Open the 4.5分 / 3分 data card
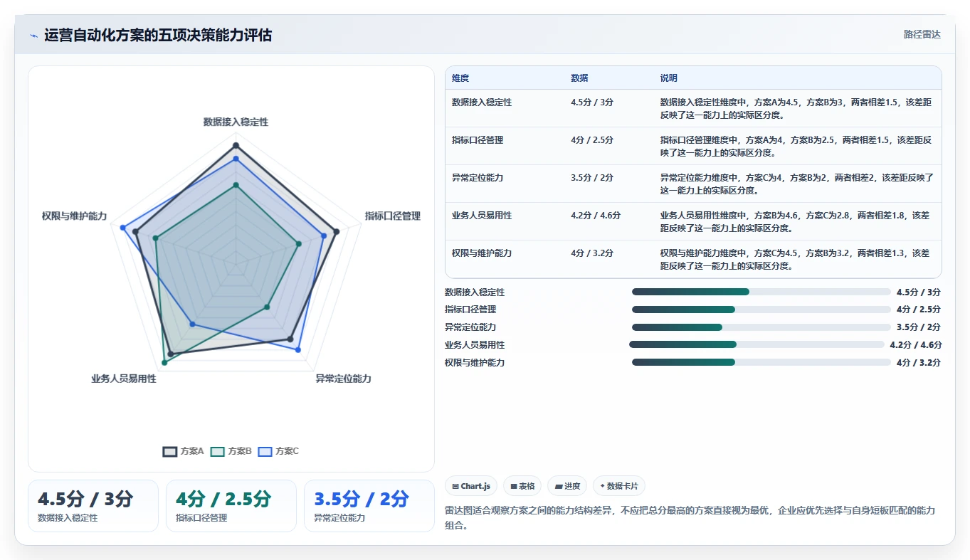Screen dimensions: 970x560 (x=93, y=506)
